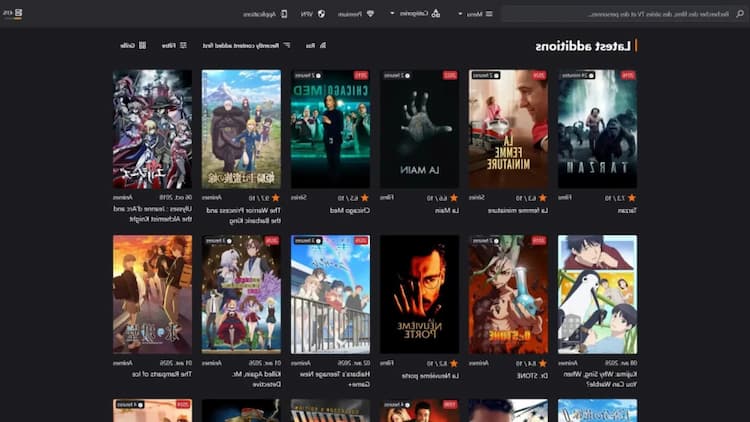Viewport: 750px width, 422px height.
Task: Click the year badge on Killed Again, Mr. Detective poster
Action: 272,241
